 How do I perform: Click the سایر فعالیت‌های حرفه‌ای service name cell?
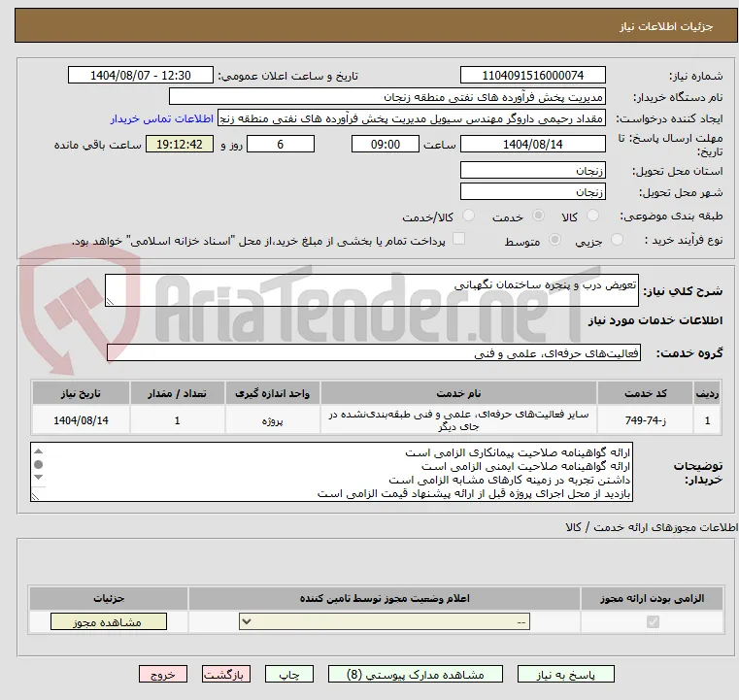(x=458, y=420)
